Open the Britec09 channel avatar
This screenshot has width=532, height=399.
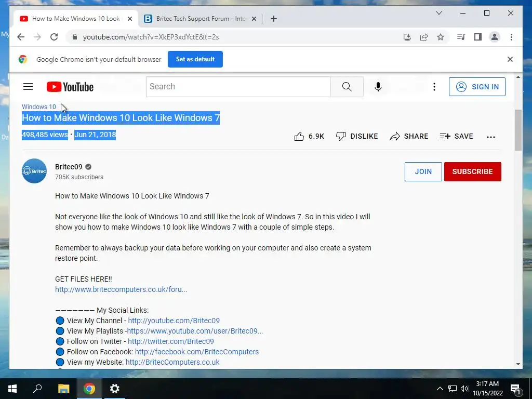click(34, 171)
